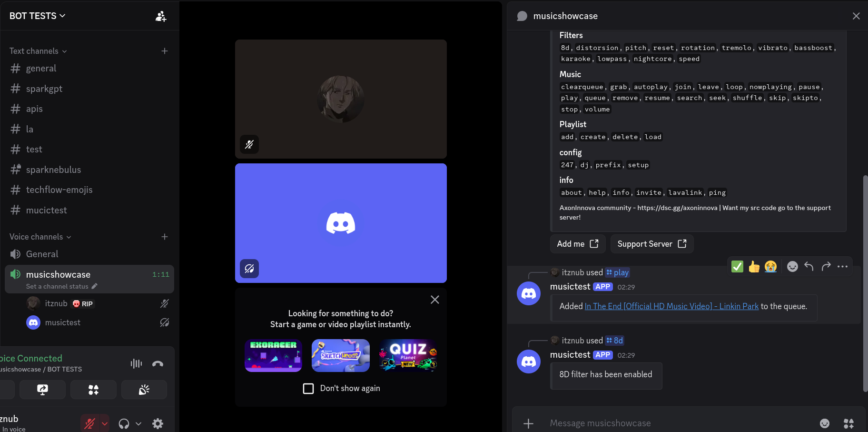Click the invite members icon
The image size is (868, 432).
161,16
